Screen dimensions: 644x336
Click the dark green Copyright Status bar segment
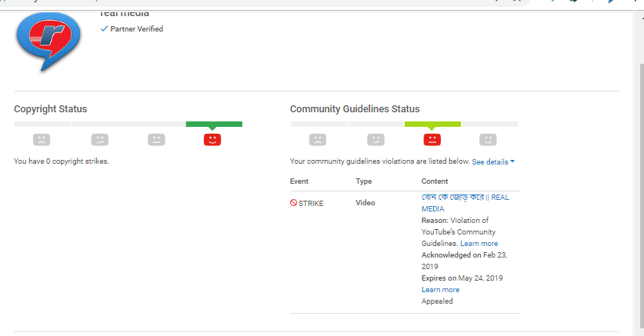click(x=214, y=124)
